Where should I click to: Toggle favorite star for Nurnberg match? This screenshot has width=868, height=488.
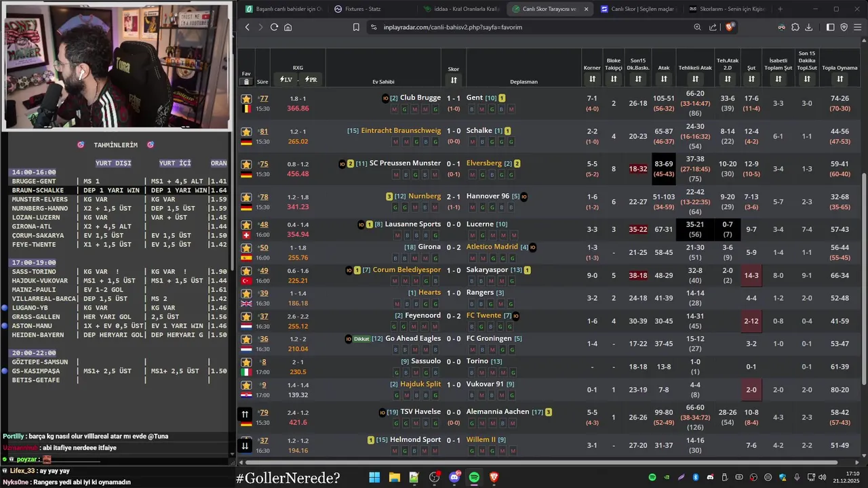tap(246, 197)
